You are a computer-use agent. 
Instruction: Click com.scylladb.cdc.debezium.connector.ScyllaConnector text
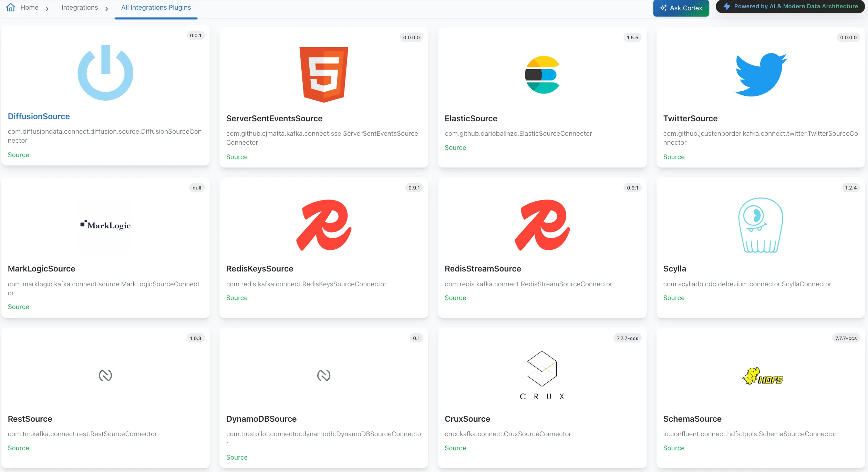747,284
